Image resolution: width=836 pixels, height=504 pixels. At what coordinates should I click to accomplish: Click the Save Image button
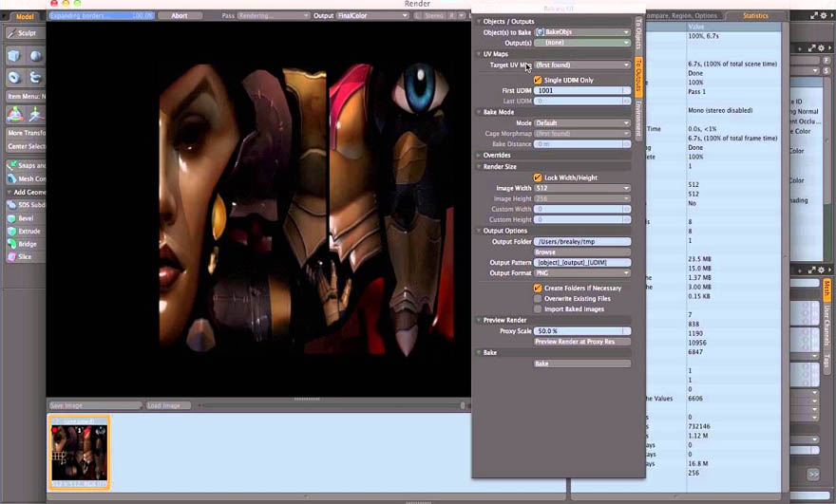click(x=95, y=405)
